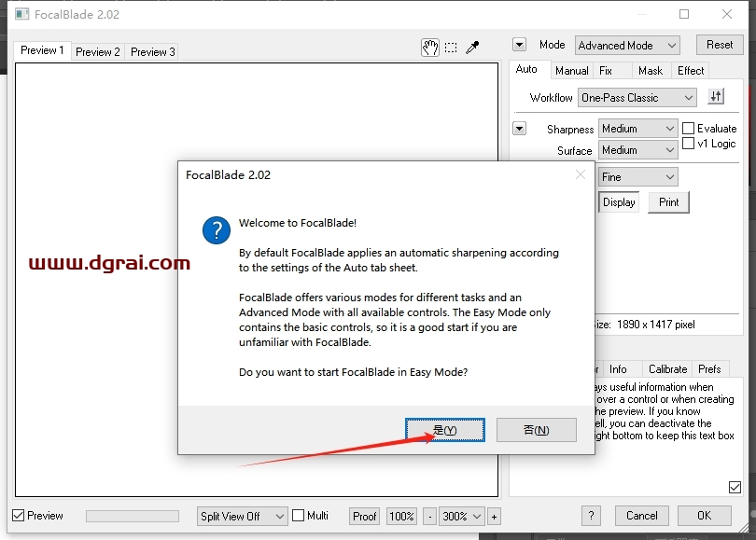Close the Welcome dialog with X
The image size is (756, 540).
tap(581, 174)
